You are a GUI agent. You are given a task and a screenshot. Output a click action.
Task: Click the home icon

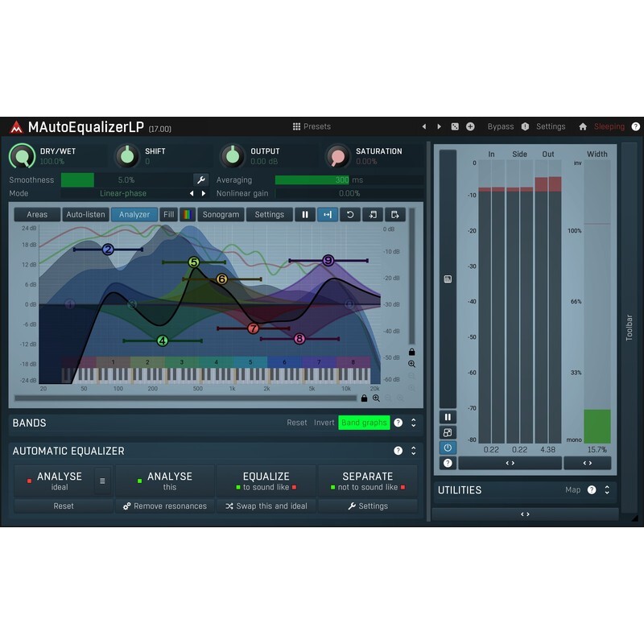582,126
